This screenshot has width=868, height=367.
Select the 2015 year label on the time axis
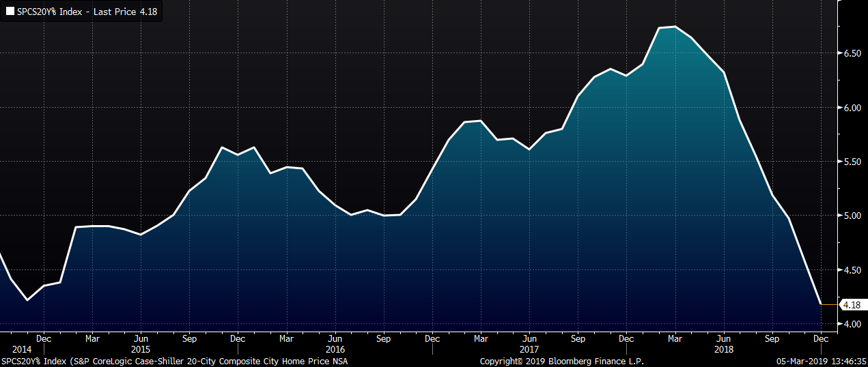pos(140,349)
